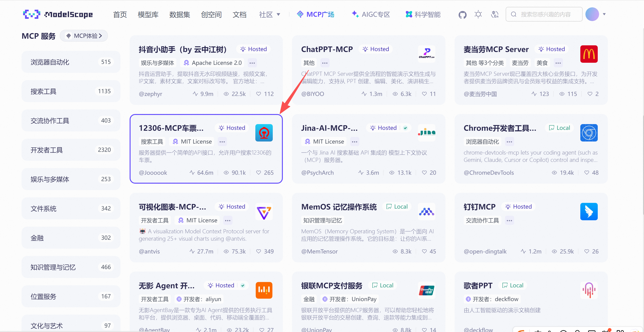Click the search input field
644x332 pixels.
(544, 14)
